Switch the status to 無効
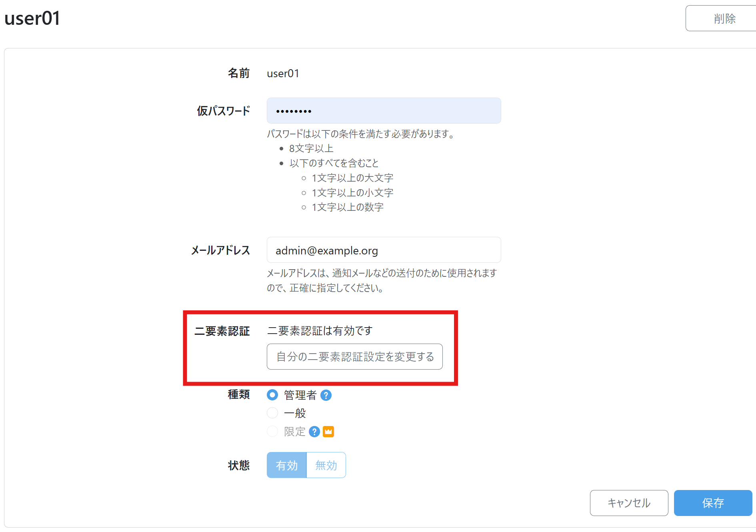The height and width of the screenshot is (532, 756). pos(326,465)
